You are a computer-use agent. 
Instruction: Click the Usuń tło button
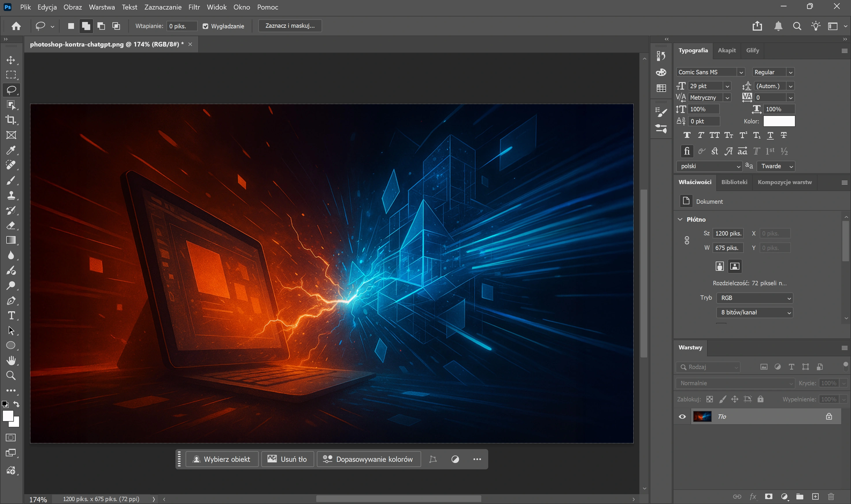point(287,459)
